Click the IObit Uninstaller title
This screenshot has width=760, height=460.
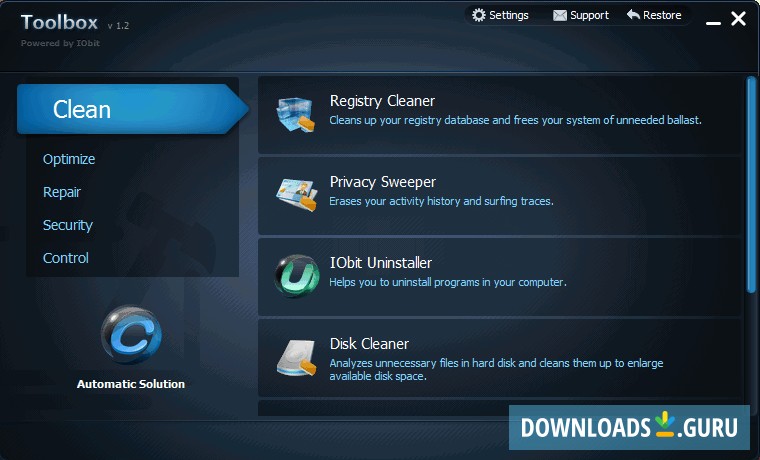380,263
